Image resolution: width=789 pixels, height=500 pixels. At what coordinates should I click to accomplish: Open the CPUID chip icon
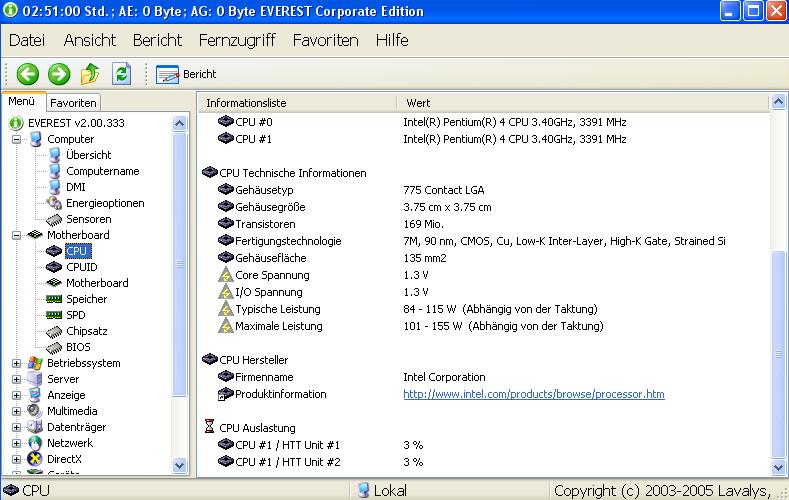click(x=54, y=267)
